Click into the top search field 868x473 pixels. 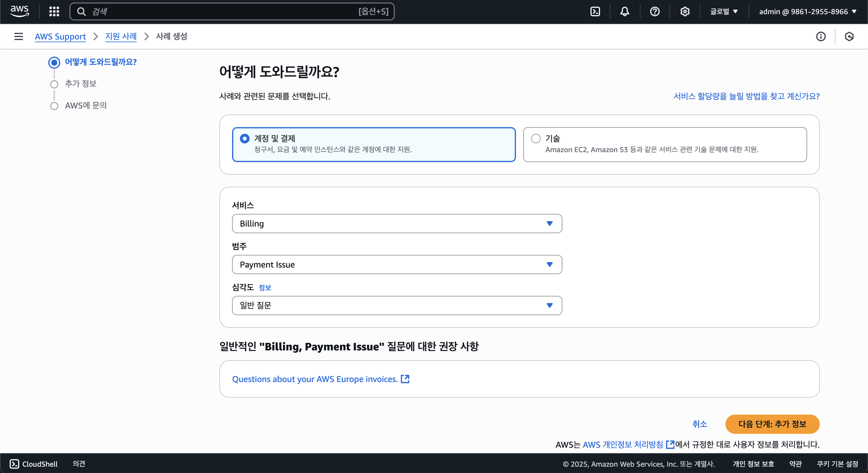[222, 11]
